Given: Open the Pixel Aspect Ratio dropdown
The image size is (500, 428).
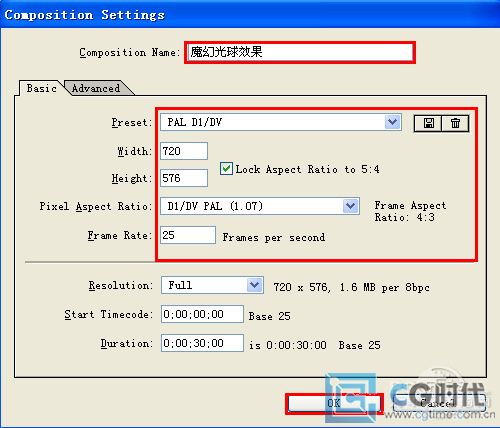Looking at the screenshot, I should 260,206.
